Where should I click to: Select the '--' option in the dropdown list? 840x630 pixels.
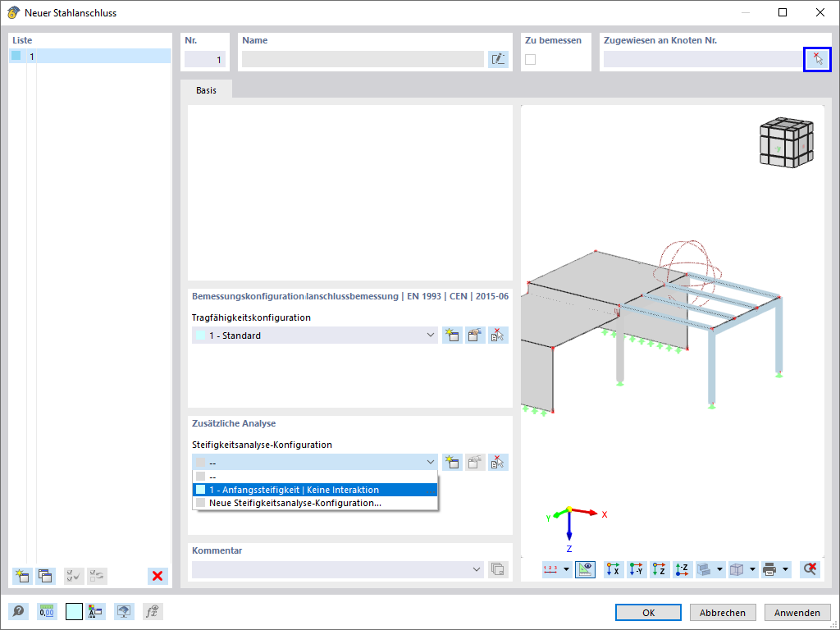(315, 477)
